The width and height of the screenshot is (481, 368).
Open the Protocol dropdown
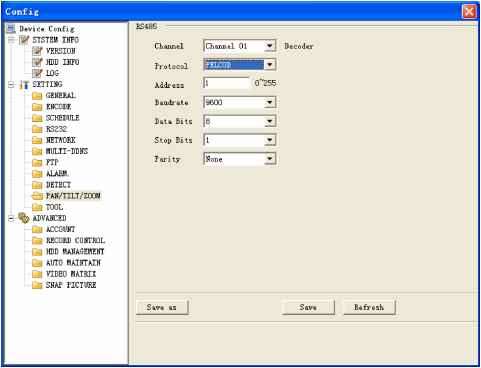[270, 65]
